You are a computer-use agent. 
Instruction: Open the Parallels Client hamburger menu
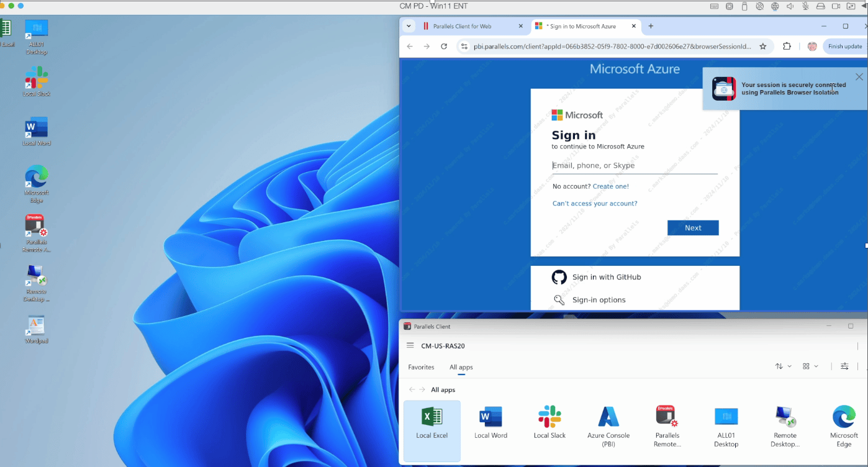(410, 346)
